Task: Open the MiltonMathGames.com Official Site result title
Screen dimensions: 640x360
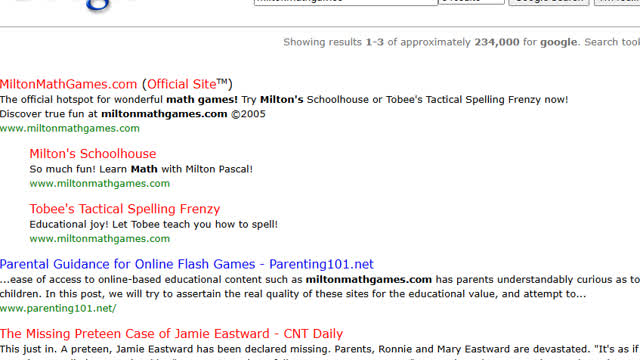Action: [x=116, y=84]
